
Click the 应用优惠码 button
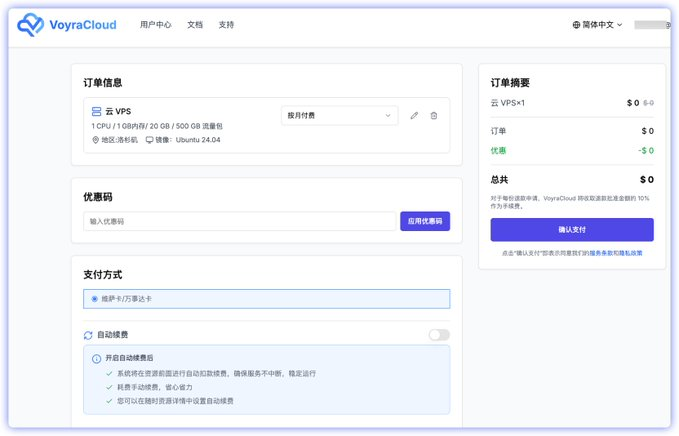click(x=425, y=221)
